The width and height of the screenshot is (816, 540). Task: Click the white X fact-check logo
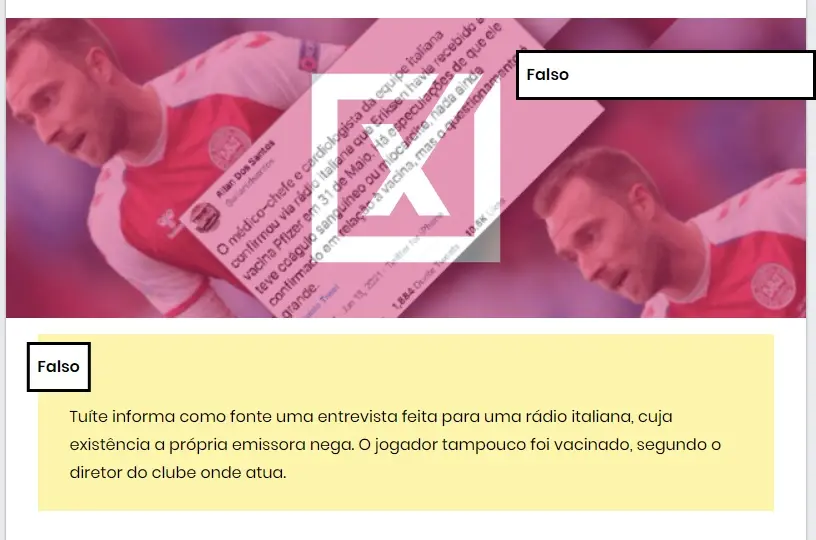tap(405, 168)
